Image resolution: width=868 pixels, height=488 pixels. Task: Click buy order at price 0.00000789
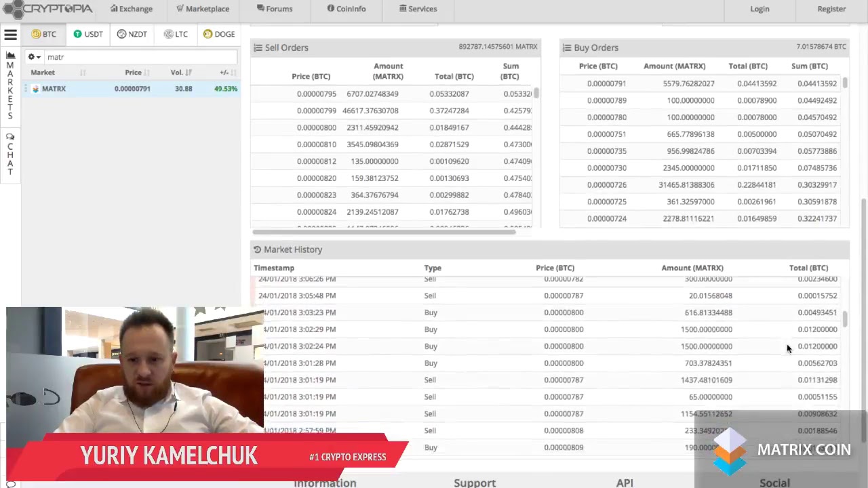pos(701,100)
